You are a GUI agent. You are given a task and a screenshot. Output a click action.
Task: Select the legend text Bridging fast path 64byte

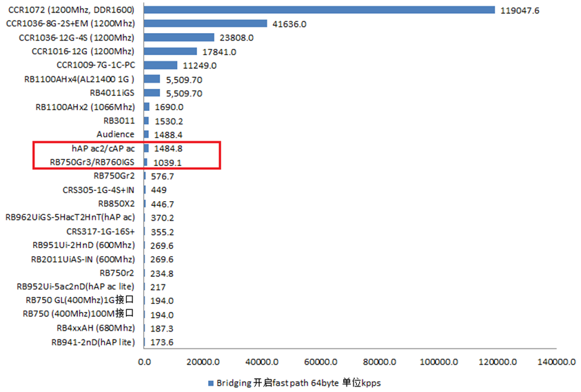tap(298, 382)
